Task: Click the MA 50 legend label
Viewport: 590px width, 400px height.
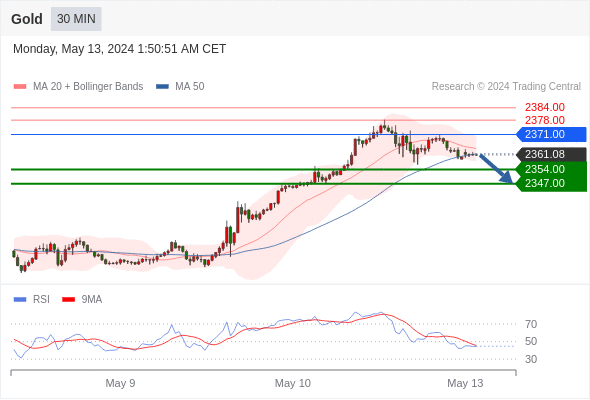Action: click(190, 87)
